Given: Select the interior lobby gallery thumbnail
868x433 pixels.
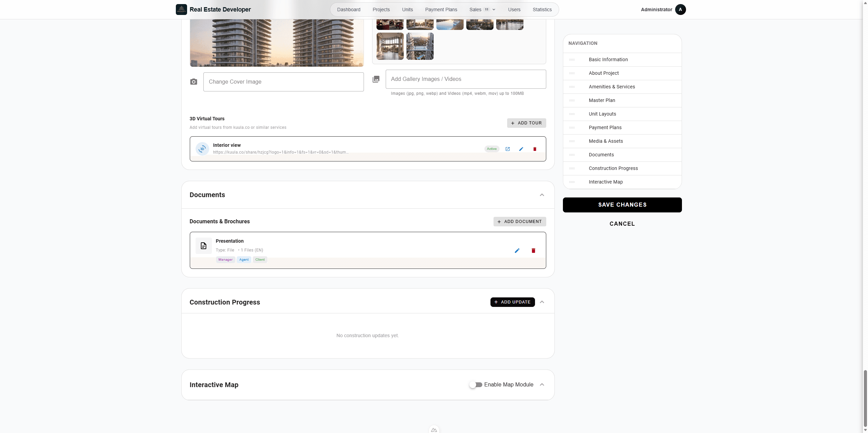Looking at the screenshot, I should [x=390, y=46].
